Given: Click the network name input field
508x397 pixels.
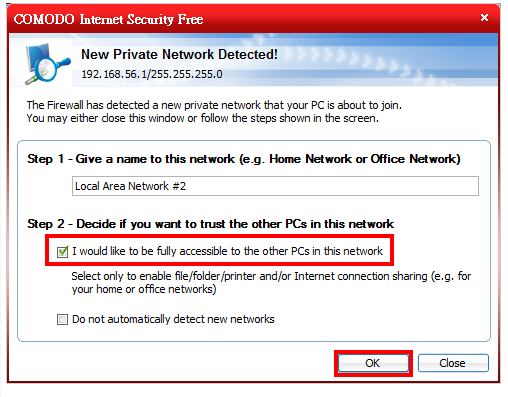Looking at the screenshot, I should (x=275, y=186).
